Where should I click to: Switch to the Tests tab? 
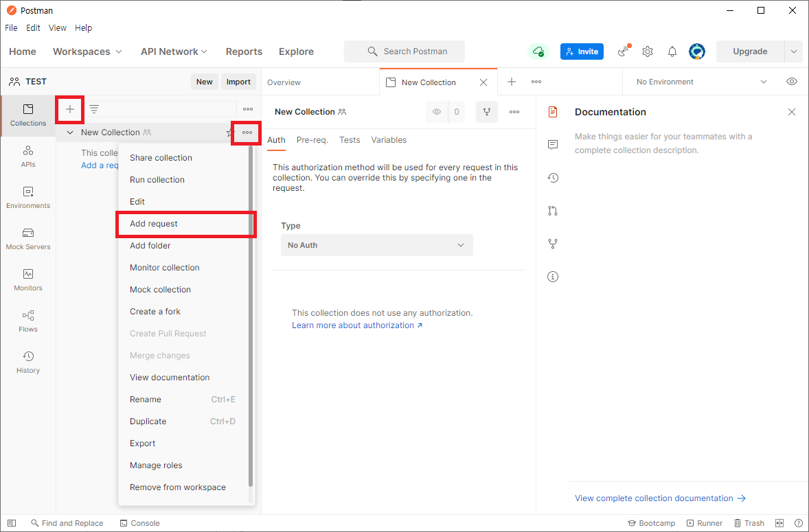pyautogui.click(x=350, y=140)
